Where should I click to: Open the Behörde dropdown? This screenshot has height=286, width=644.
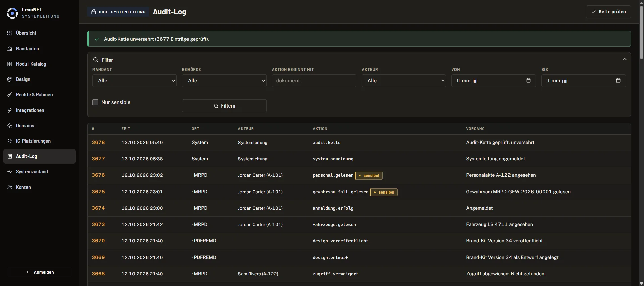224,81
